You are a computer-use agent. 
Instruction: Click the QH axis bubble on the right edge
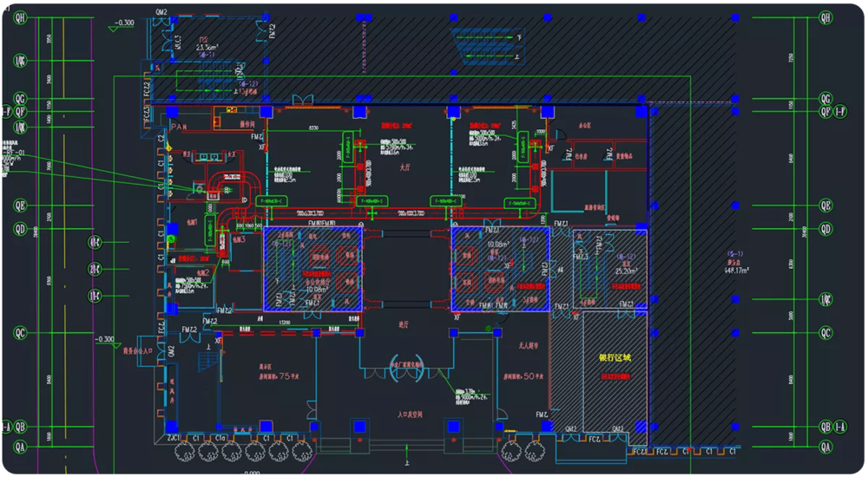[825, 17]
